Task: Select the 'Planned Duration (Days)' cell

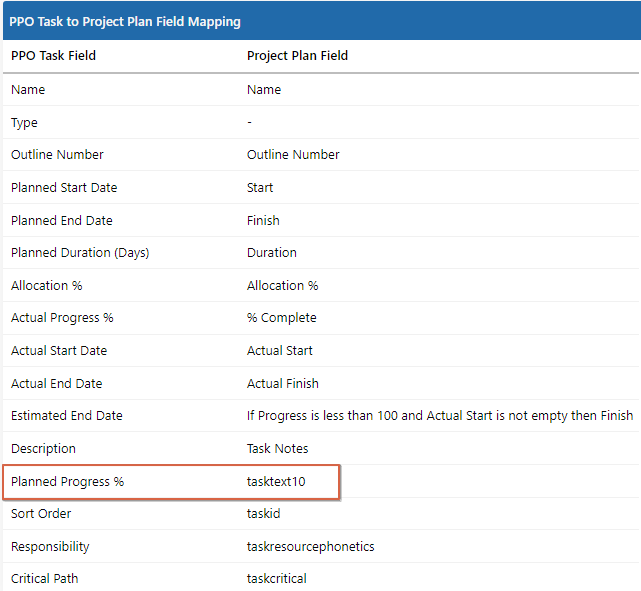Action: coord(80,253)
